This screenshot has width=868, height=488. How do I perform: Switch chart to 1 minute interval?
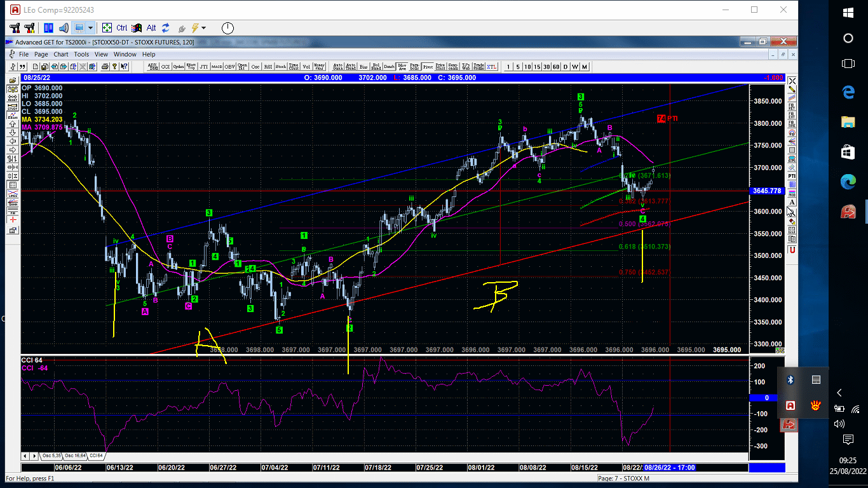tap(508, 66)
